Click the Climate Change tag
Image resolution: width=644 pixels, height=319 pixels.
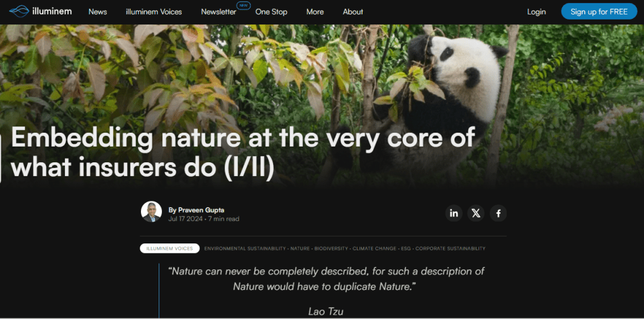(x=375, y=249)
